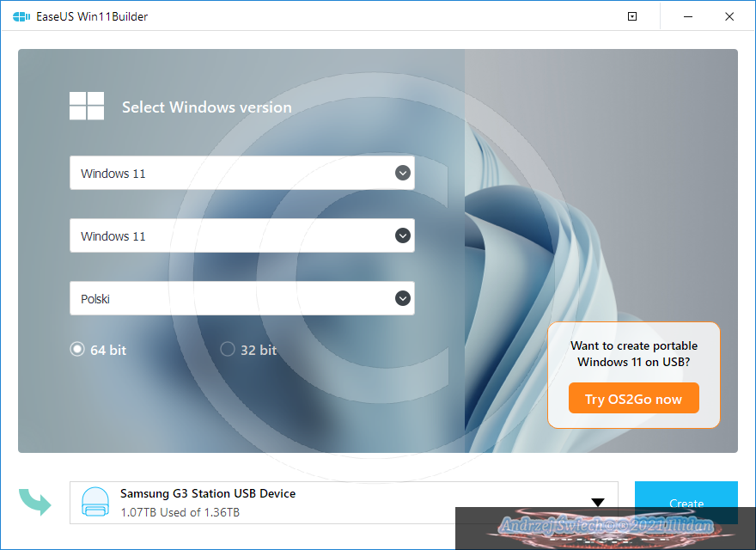The height and width of the screenshot is (550, 756).
Task: Close the Win11Builder window
Action: [729, 16]
